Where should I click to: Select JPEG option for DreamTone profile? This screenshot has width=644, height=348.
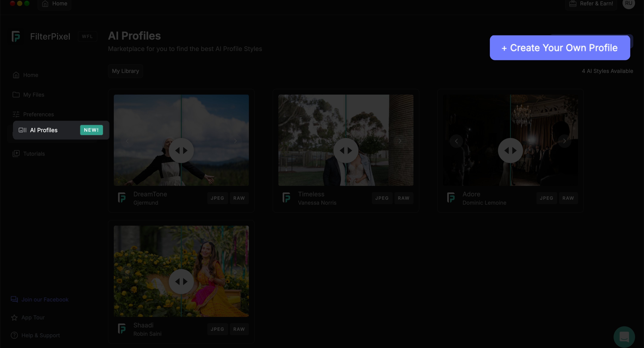click(217, 198)
